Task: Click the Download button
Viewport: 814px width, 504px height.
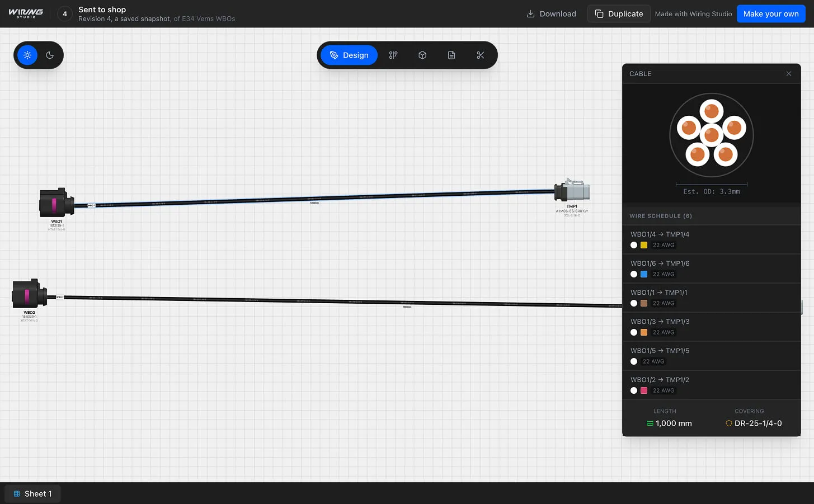Action: (x=551, y=13)
